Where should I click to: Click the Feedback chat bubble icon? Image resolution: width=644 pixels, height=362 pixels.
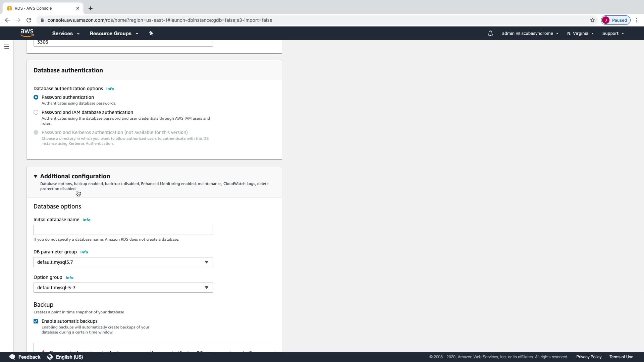pyautogui.click(x=12, y=357)
